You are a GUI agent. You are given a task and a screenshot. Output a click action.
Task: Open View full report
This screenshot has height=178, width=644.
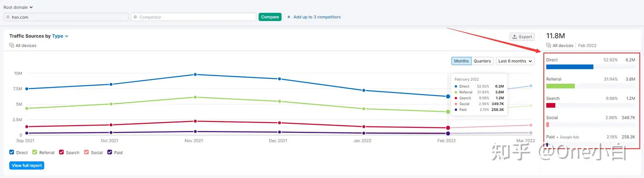(x=27, y=165)
